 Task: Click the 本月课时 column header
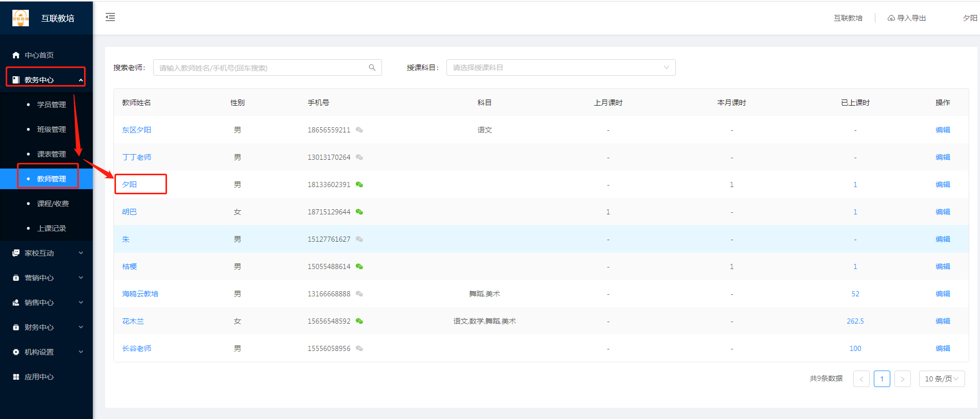(x=732, y=103)
